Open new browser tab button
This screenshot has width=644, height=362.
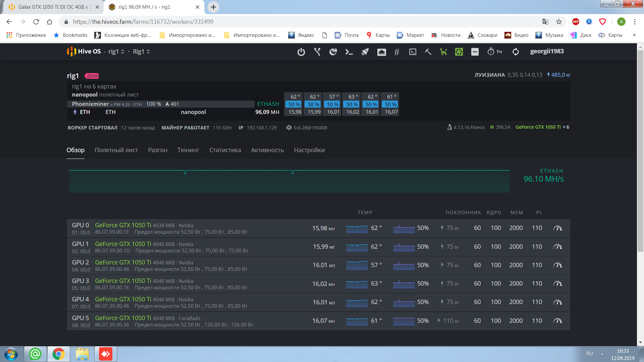(x=213, y=7)
